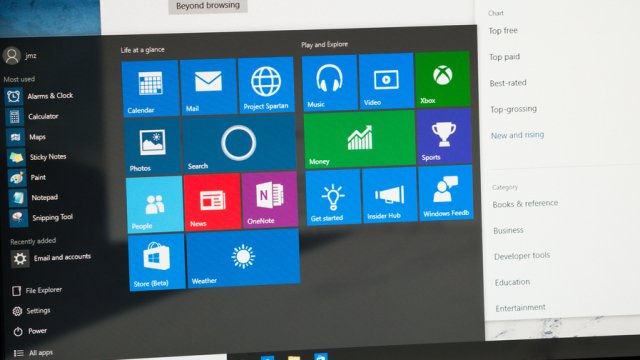
Task: Open the Video tile
Action: pos(387,81)
